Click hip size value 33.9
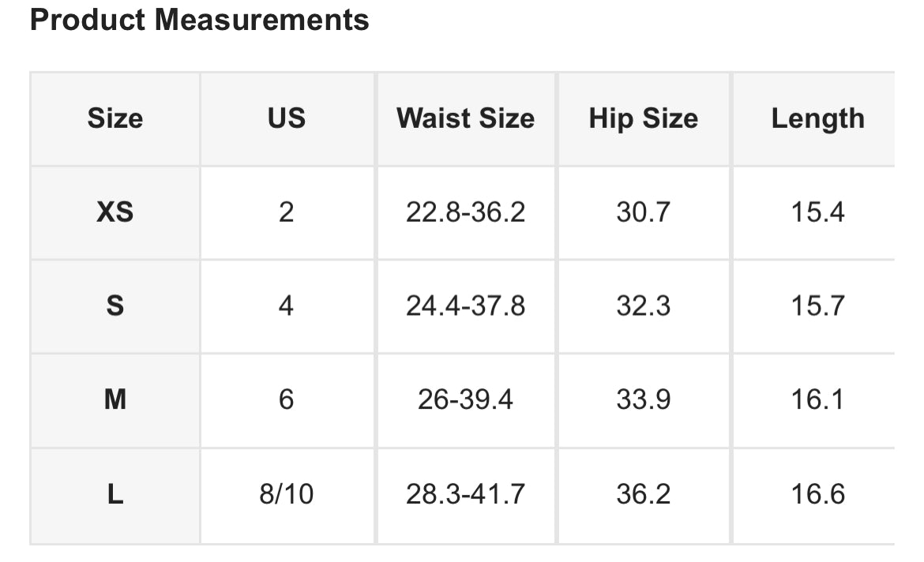 pyautogui.click(x=644, y=400)
